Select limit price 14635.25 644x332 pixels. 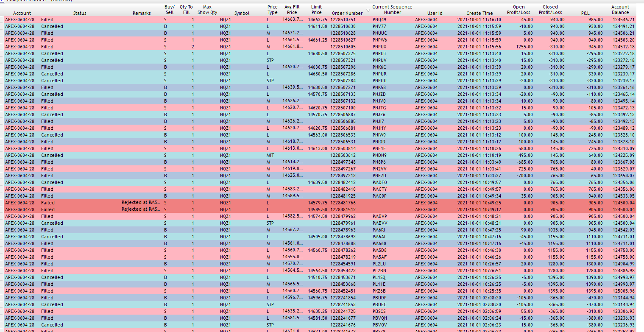click(317, 311)
